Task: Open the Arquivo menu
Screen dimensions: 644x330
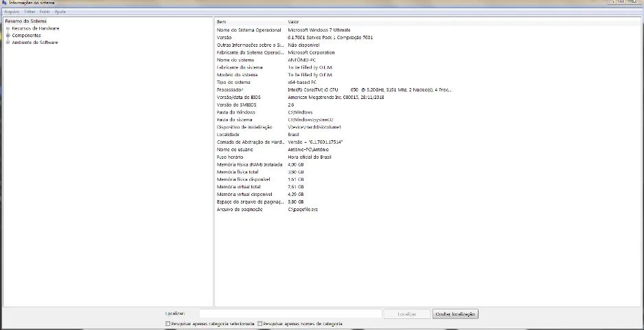Action: [x=12, y=12]
